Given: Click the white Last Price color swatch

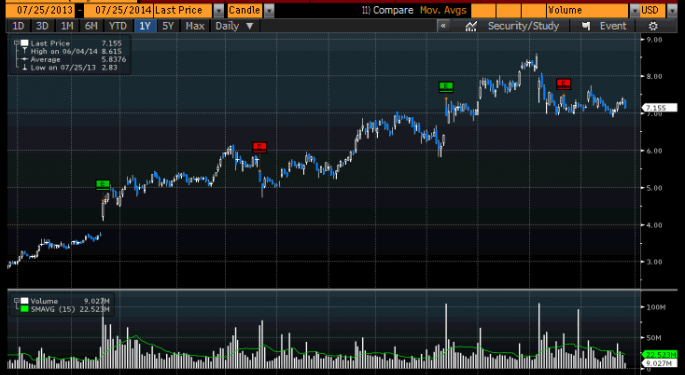Looking at the screenshot, I should pos(24,43).
